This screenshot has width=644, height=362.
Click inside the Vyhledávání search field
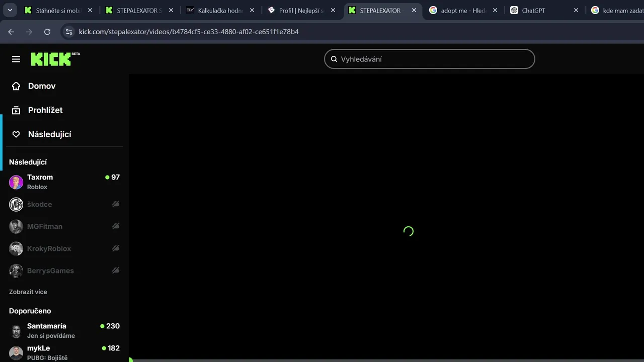[x=429, y=59]
